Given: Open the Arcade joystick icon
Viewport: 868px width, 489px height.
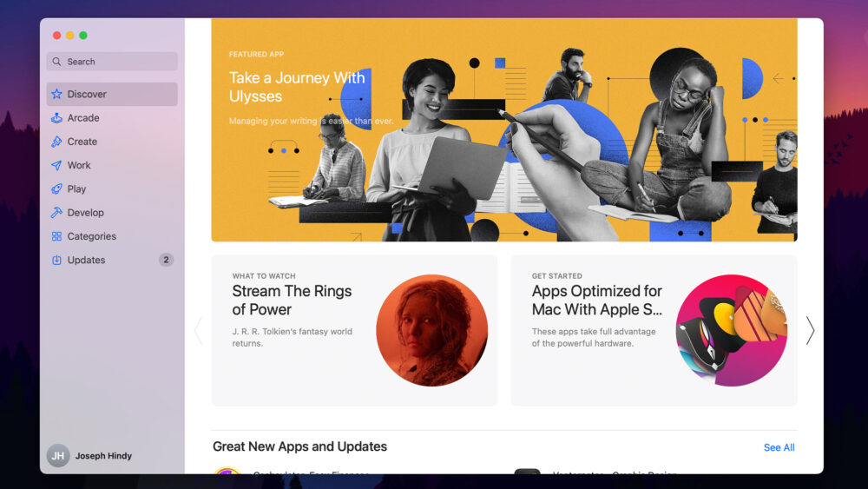Looking at the screenshot, I should coord(56,118).
